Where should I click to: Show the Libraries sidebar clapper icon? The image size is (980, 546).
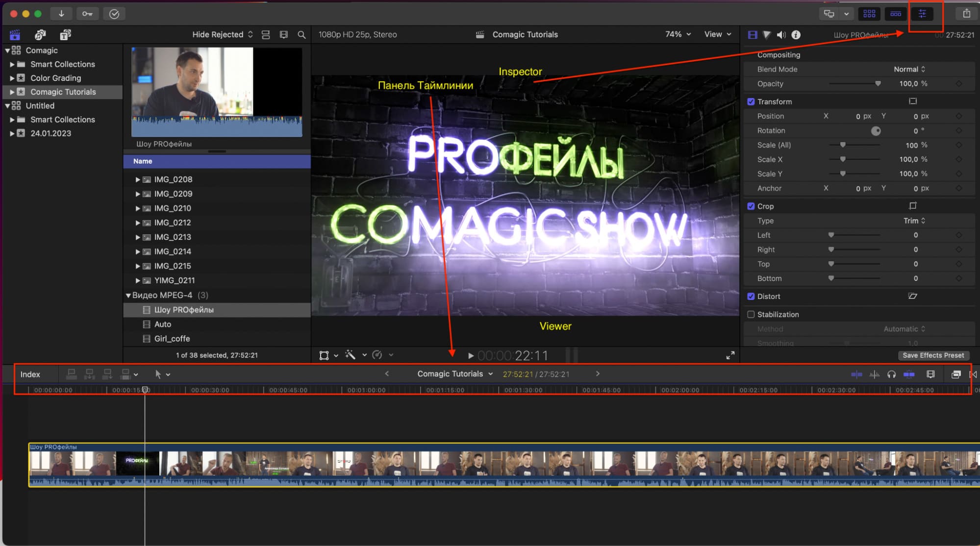click(15, 35)
